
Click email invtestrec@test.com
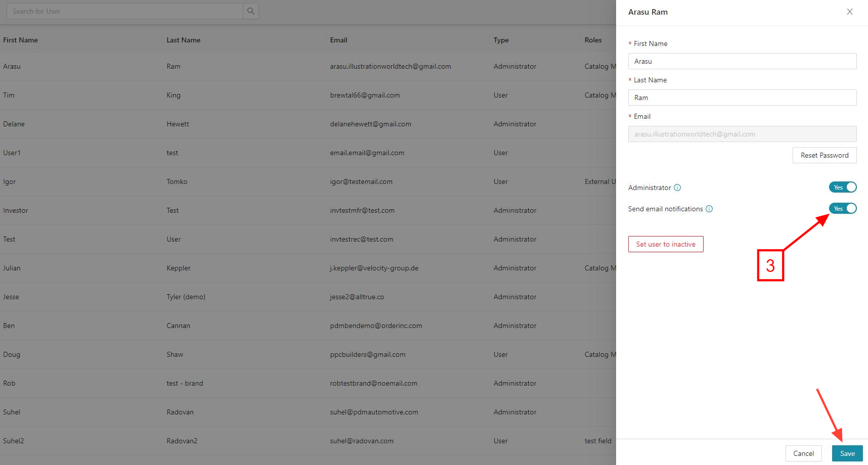pos(362,239)
